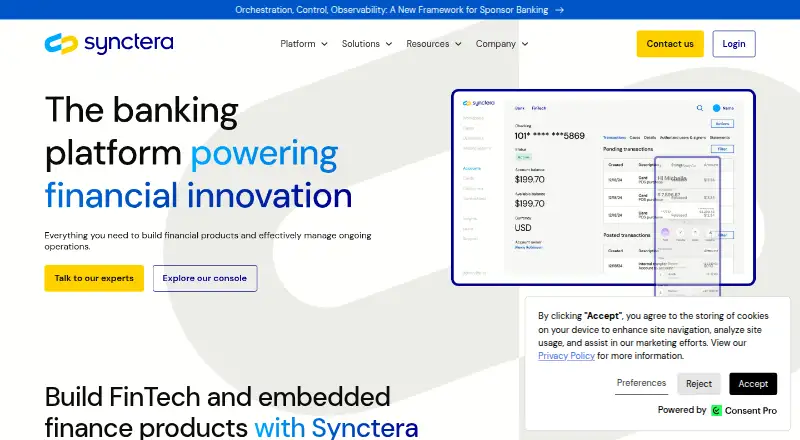800x440 pixels.
Task: Click the Synctera logo in the header
Action: click(109, 43)
